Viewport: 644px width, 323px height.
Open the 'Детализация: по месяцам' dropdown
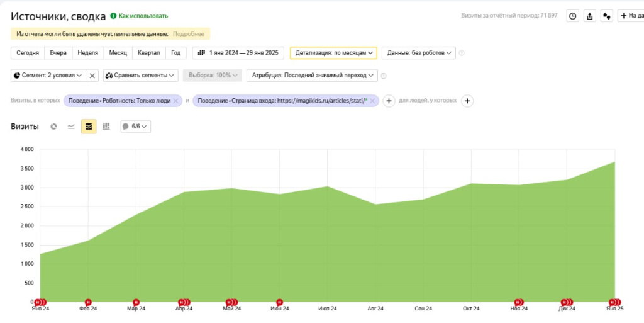pyautogui.click(x=333, y=53)
